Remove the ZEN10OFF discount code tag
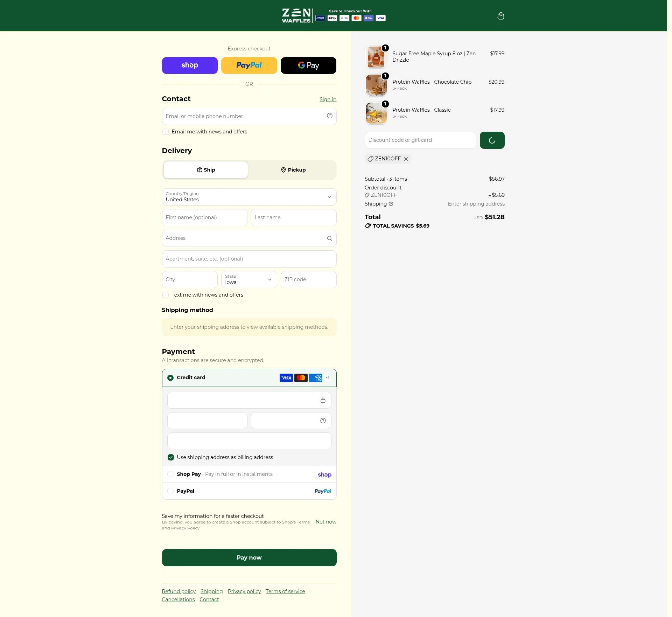The height and width of the screenshot is (617, 672). (x=406, y=159)
